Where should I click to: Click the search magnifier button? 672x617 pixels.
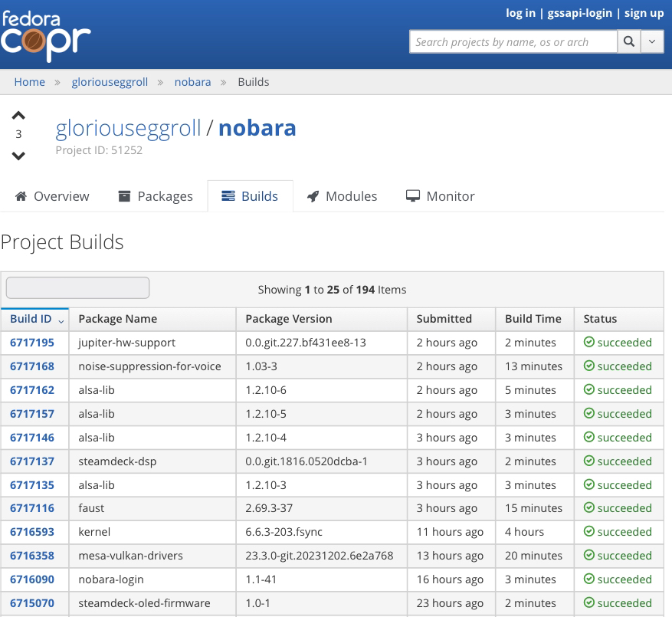point(629,41)
